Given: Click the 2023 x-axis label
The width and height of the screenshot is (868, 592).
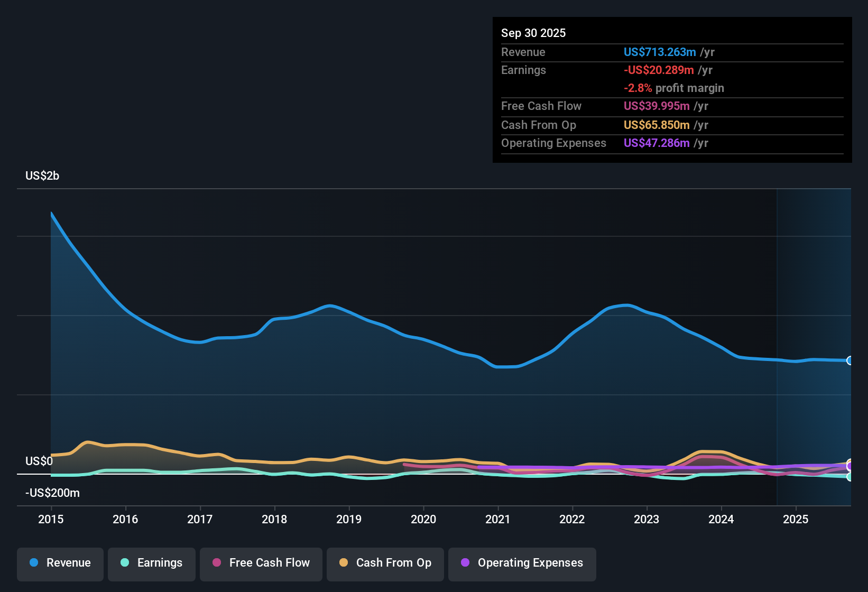Looking at the screenshot, I should tap(647, 519).
